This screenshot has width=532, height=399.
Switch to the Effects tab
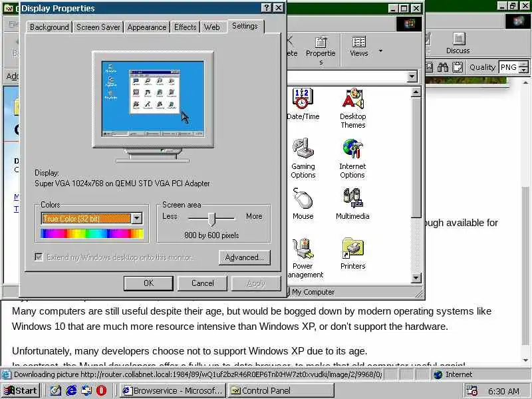186,27
